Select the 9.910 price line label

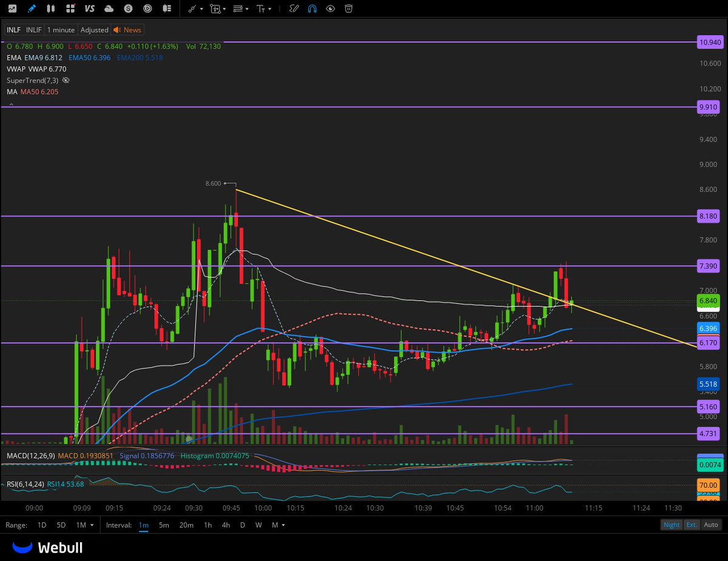(x=709, y=107)
